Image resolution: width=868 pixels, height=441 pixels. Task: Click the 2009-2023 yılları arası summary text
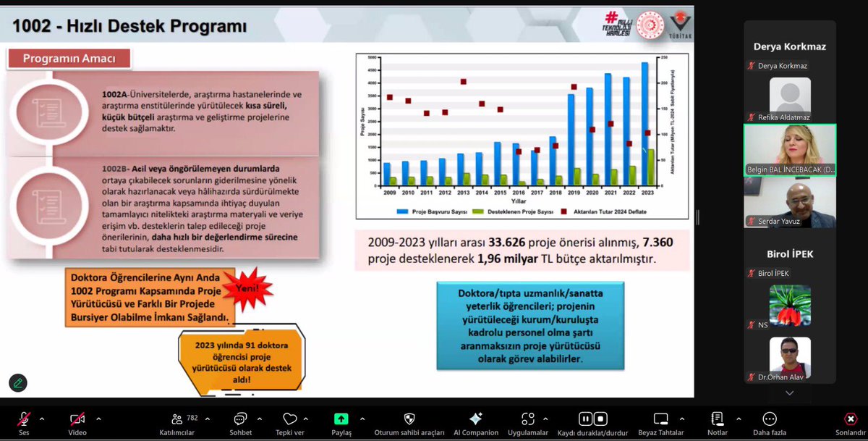pos(521,251)
